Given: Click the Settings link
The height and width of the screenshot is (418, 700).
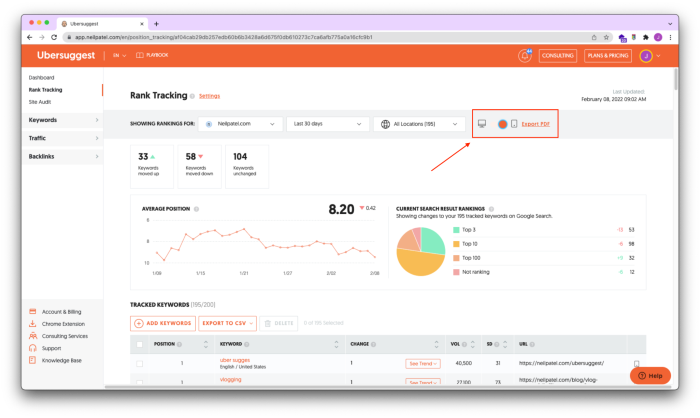Looking at the screenshot, I should tap(209, 96).
